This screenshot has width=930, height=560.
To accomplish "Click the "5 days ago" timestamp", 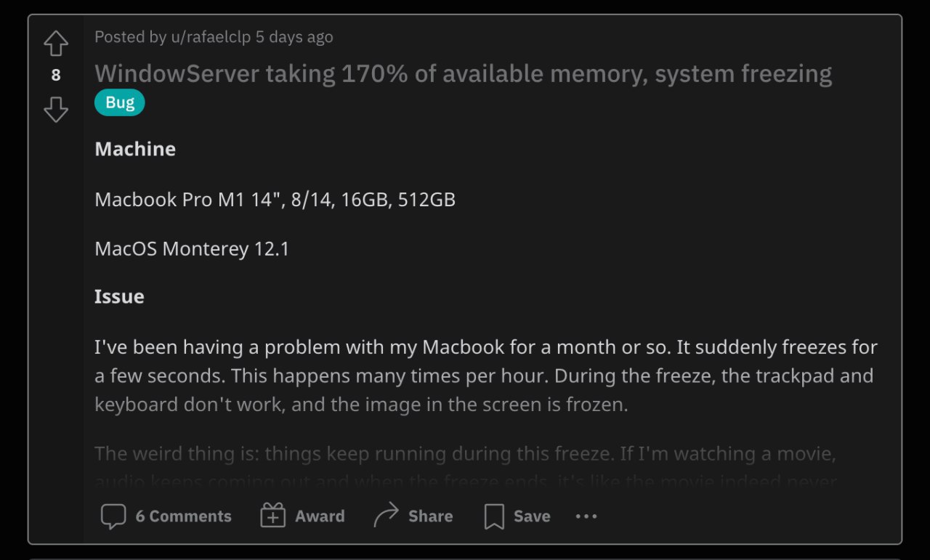I will click(294, 37).
